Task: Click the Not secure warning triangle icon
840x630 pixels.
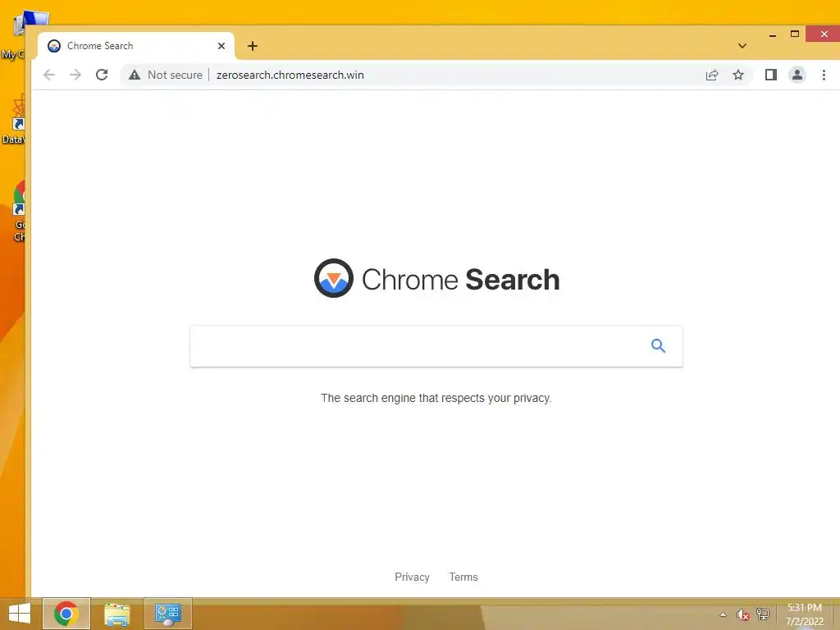Action: coord(135,75)
